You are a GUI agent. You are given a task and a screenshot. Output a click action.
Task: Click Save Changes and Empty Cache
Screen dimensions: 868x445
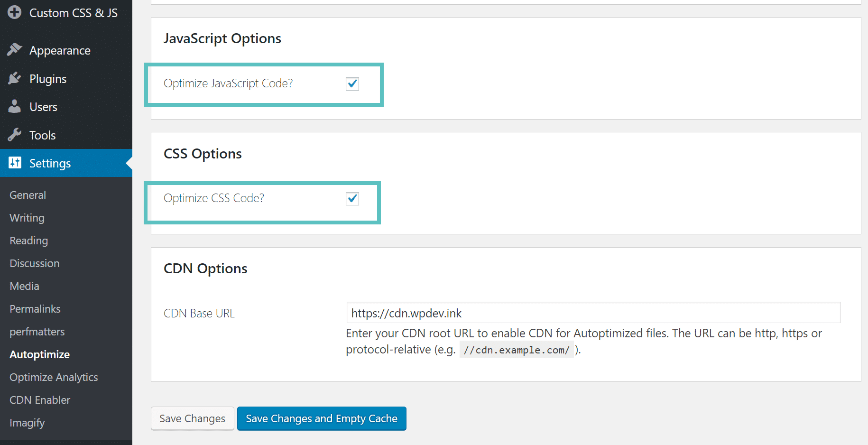click(x=322, y=418)
